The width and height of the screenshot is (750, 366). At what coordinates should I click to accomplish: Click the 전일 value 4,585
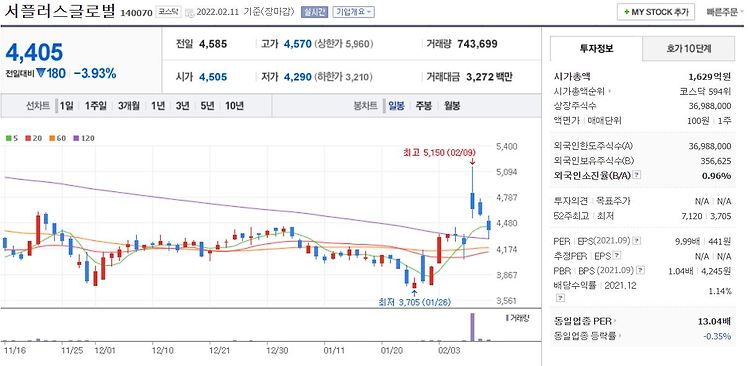point(213,44)
